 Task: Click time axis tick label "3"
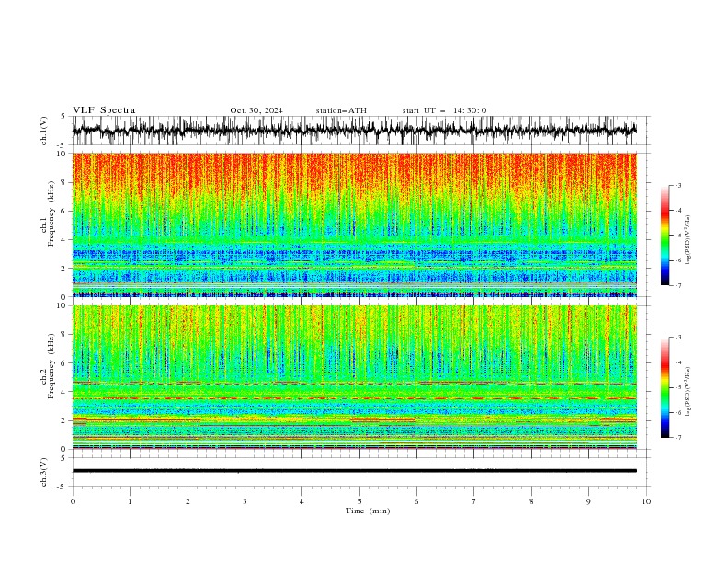(245, 501)
